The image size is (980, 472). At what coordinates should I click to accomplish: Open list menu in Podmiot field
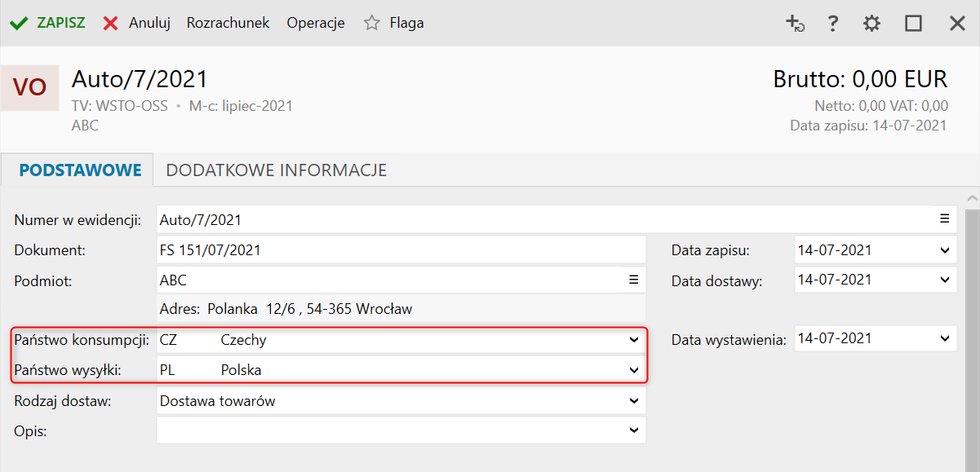(x=633, y=280)
